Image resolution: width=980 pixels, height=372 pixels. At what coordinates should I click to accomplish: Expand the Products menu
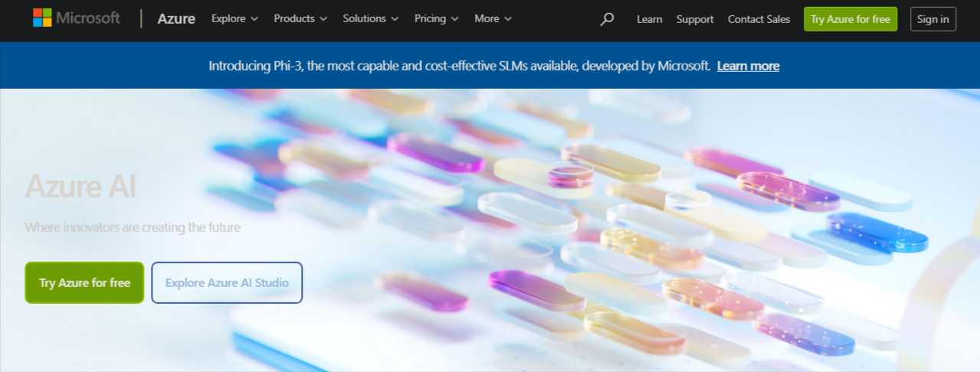click(x=300, y=18)
